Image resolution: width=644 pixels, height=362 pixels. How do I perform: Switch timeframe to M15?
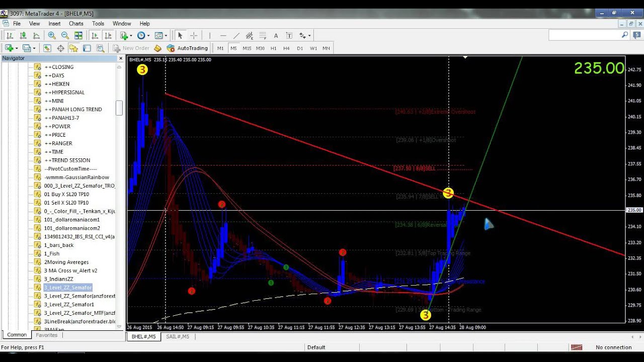(x=247, y=48)
